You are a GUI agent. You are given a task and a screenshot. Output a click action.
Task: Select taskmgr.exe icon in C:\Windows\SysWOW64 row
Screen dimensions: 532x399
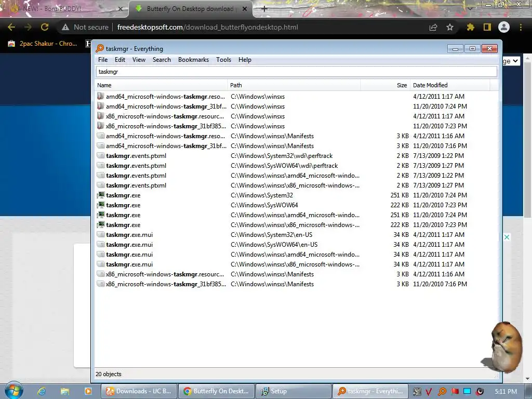[x=101, y=205]
